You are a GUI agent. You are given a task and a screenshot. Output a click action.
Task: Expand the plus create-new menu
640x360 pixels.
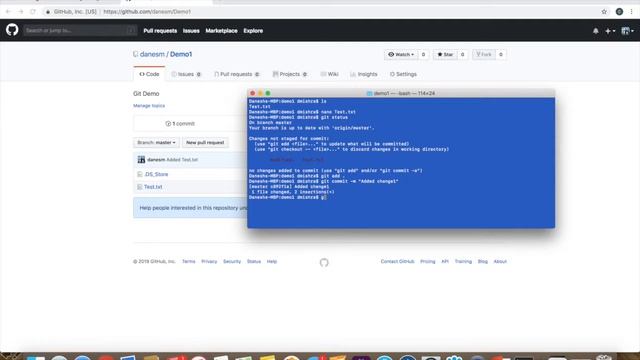pyautogui.click(x=610, y=31)
